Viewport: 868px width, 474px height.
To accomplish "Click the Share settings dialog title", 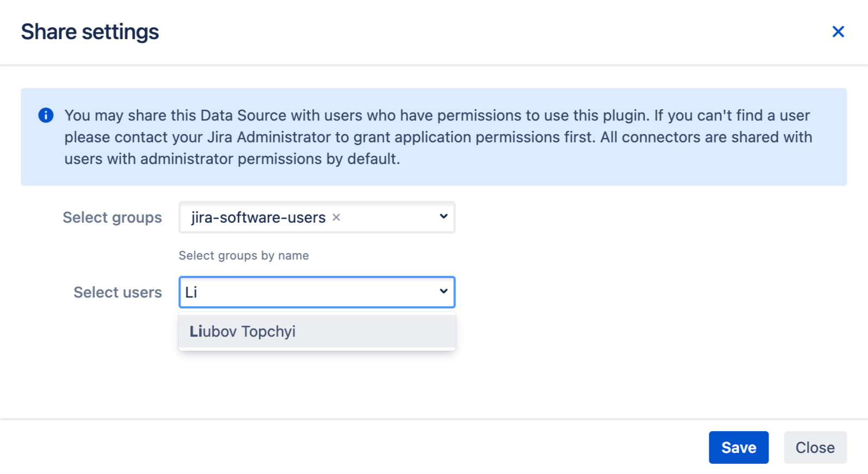I will coord(90,31).
